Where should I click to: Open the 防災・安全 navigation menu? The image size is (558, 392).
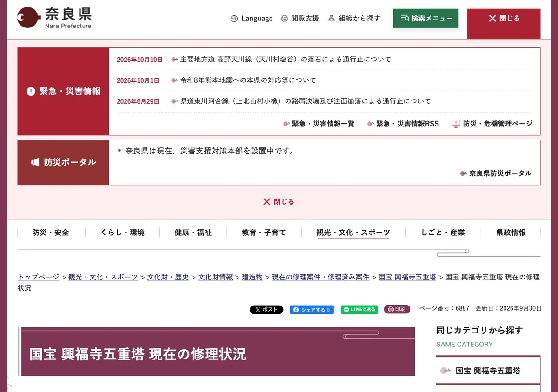(51, 233)
